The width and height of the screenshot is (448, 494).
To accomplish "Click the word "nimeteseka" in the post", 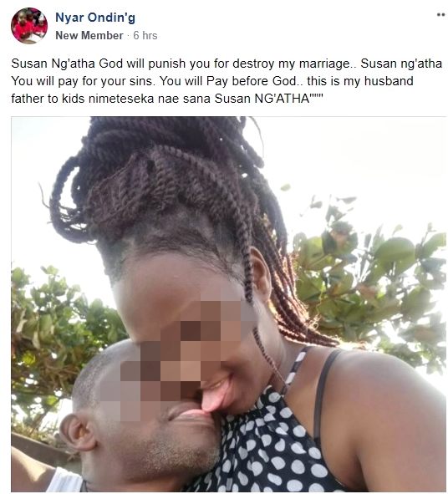I will pyautogui.click(x=121, y=99).
